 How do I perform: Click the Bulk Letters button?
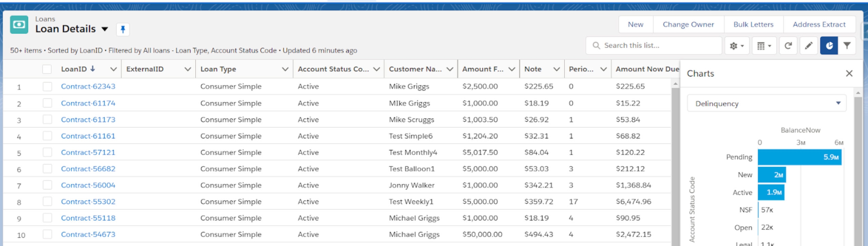(753, 24)
